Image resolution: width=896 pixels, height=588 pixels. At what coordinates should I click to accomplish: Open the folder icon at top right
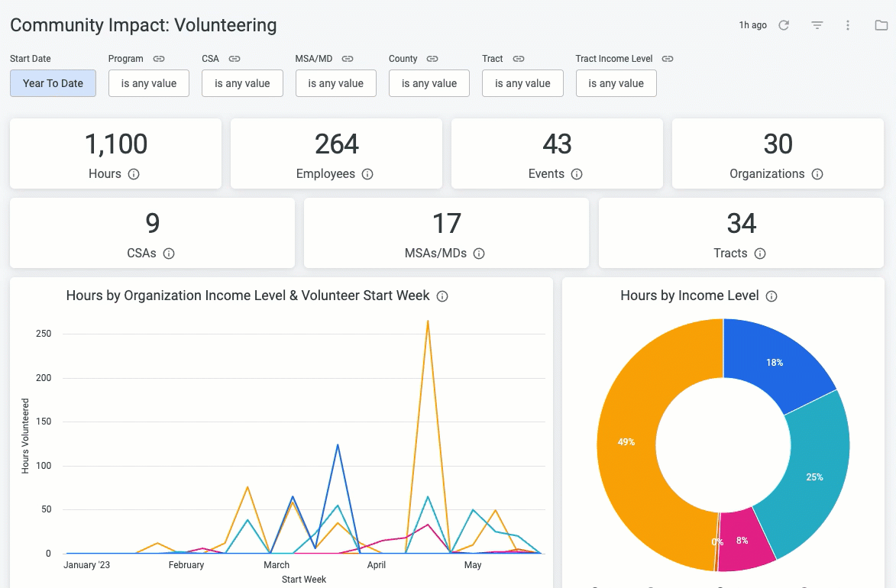click(881, 25)
